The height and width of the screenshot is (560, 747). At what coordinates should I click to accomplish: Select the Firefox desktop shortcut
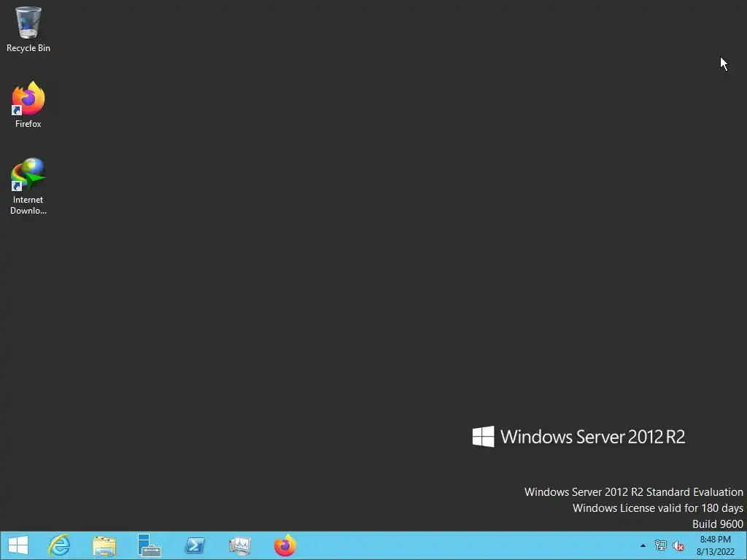pos(28,105)
